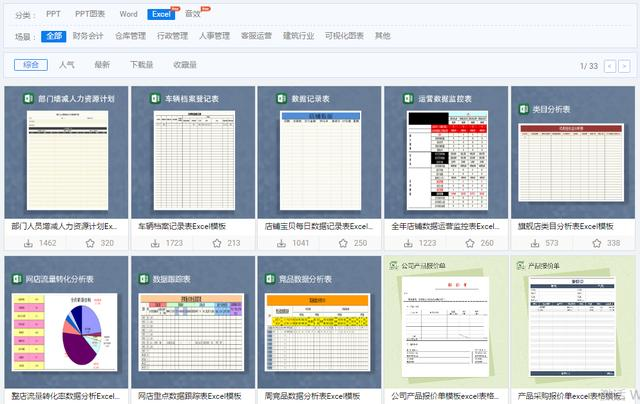Select the PPT图表 category

pyautogui.click(x=90, y=14)
